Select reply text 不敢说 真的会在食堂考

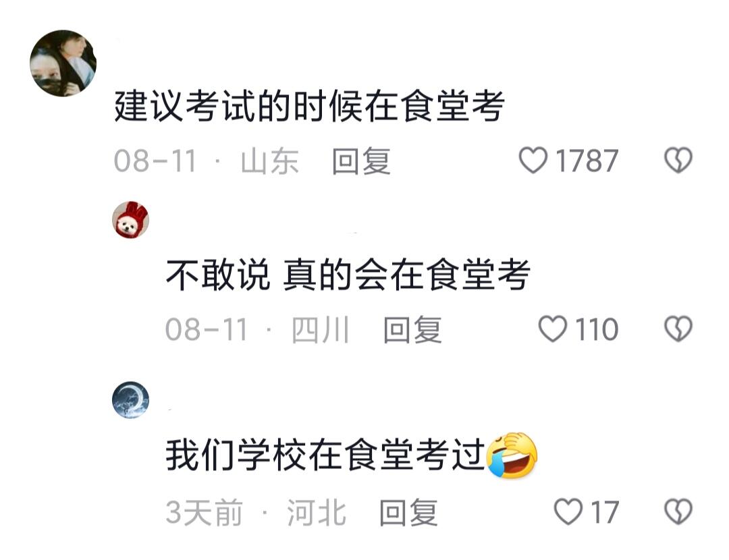[348, 275]
